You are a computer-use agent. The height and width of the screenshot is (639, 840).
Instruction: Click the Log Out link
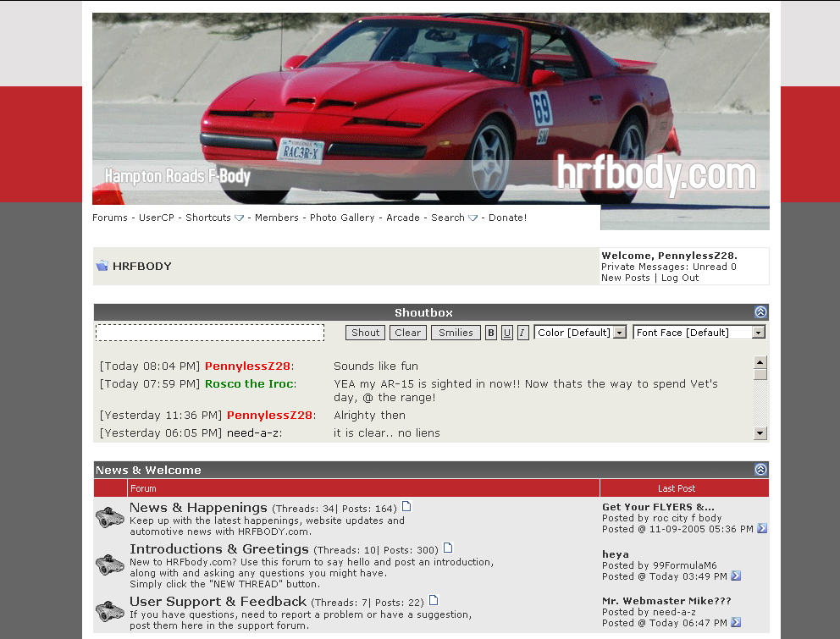680,278
